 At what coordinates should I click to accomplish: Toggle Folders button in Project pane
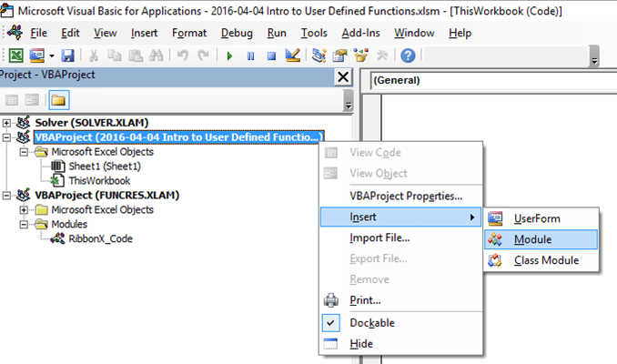coord(58,100)
